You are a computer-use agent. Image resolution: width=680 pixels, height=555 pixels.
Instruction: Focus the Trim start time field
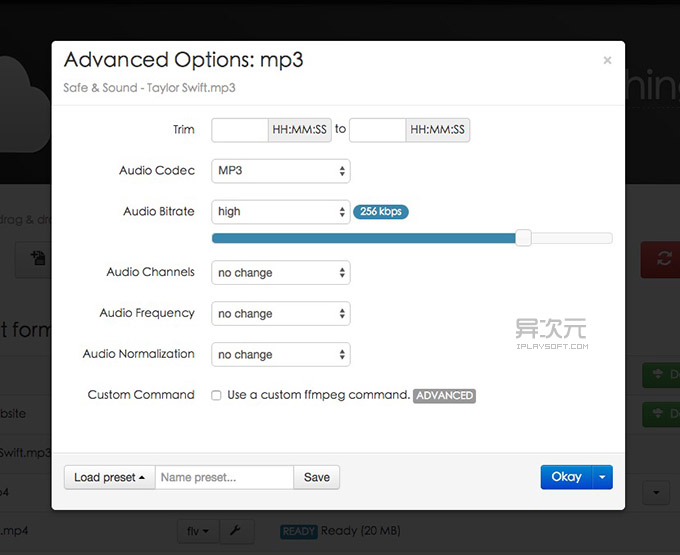point(240,130)
